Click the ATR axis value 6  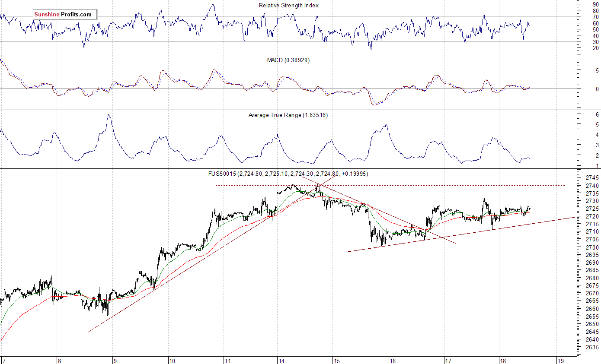click(597, 114)
